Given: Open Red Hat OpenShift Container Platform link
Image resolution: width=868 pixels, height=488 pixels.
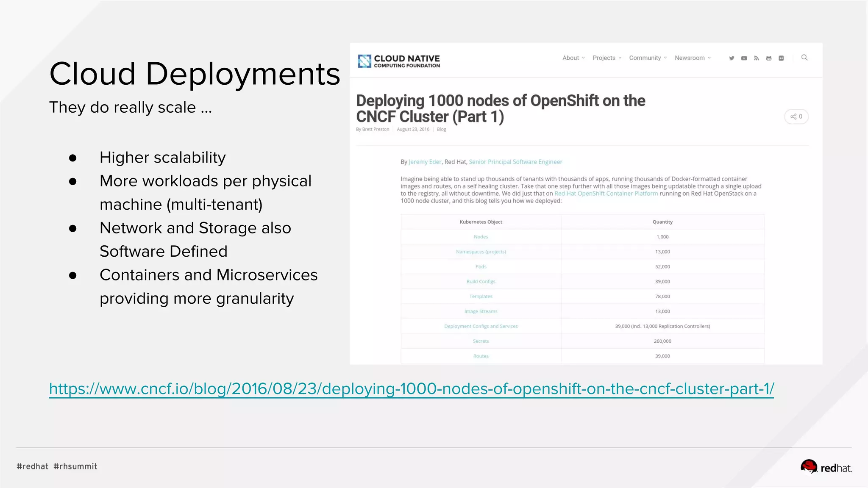Looking at the screenshot, I should coord(606,194).
